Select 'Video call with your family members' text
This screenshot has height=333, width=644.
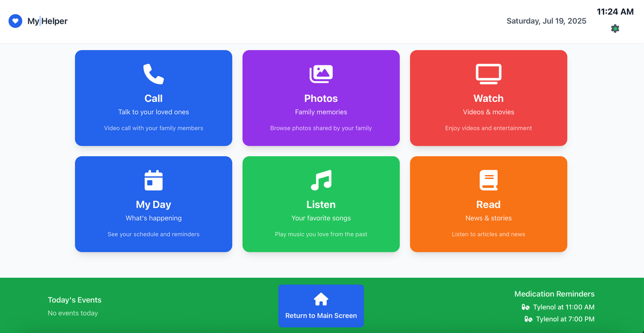pyautogui.click(x=153, y=128)
